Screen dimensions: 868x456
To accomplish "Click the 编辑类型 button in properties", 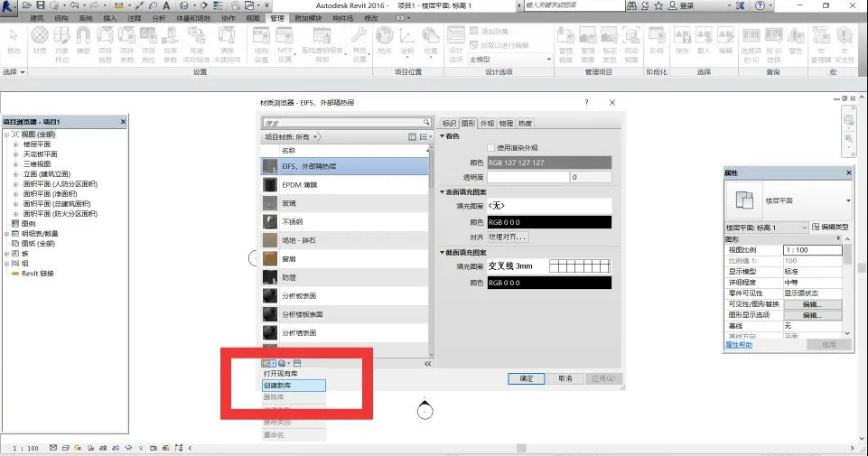I will click(x=830, y=227).
